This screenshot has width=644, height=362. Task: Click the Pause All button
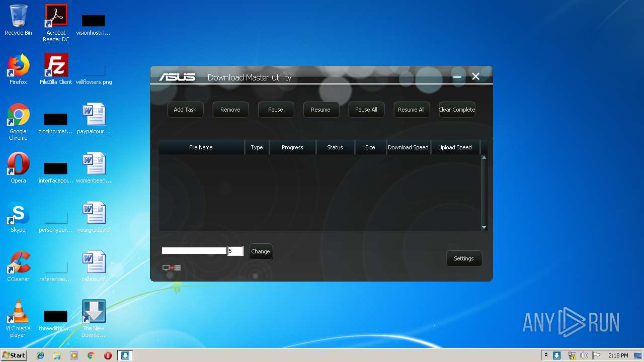366,110
